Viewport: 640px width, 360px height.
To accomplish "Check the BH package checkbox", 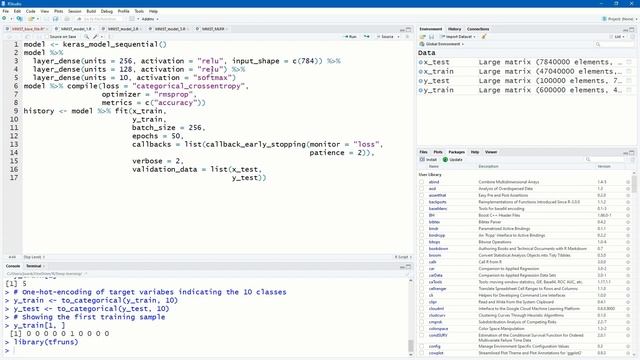I will point(422,216).
